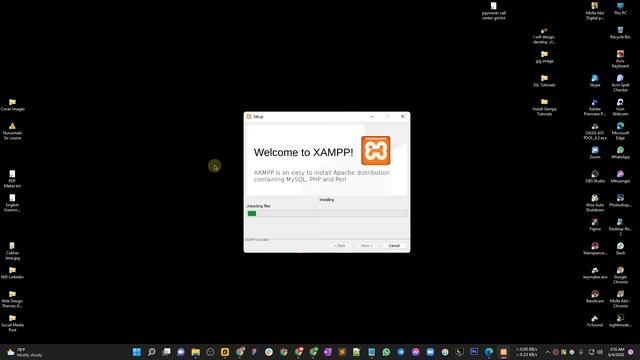Click the 'Unpacking files' status text
Screen dimensions: 640x360
tap(258, 206)
